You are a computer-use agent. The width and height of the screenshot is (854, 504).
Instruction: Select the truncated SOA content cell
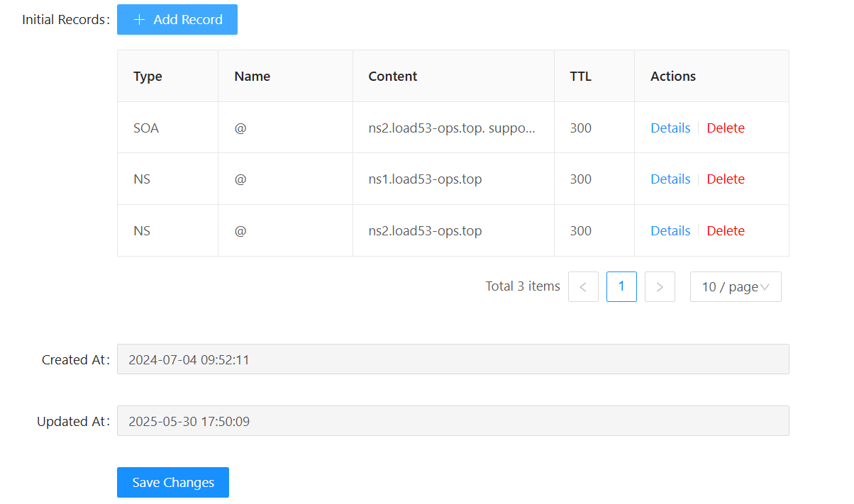click(x=452, y=128)
